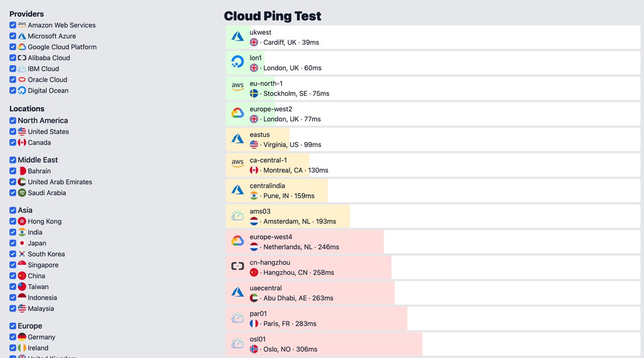
Task: Click the Cloud Ping Test heading
Action: click(273, 16)
